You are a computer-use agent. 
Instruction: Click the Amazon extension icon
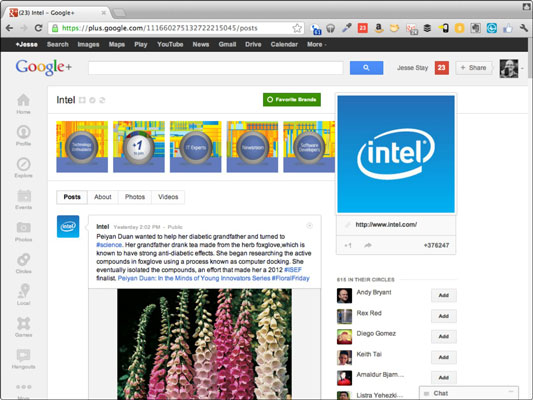pyautogui.click(x=379, y=28)
